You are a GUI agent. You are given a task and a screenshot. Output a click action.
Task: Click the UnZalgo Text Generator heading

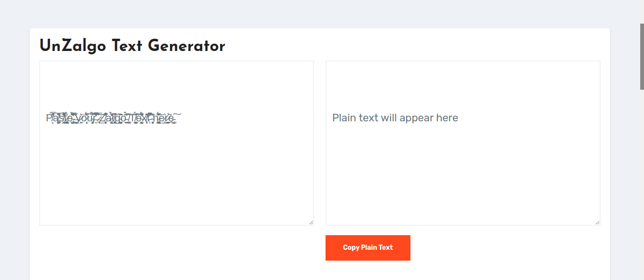pyautogui.click(x=132, y=46)
